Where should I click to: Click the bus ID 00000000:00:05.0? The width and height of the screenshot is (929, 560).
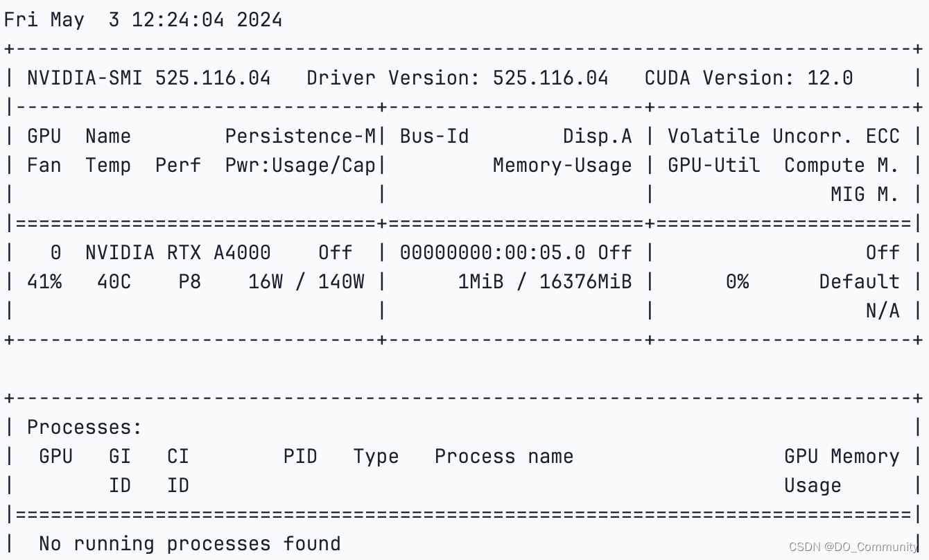point(492,252)
